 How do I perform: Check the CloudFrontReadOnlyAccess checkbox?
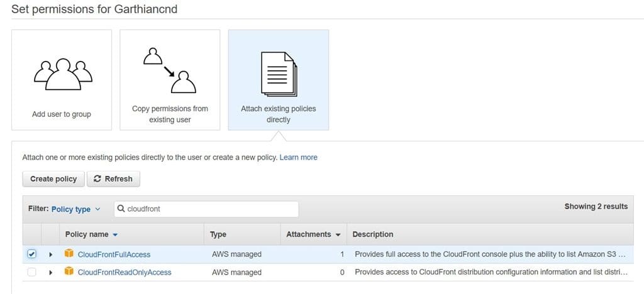pos(31,272)
